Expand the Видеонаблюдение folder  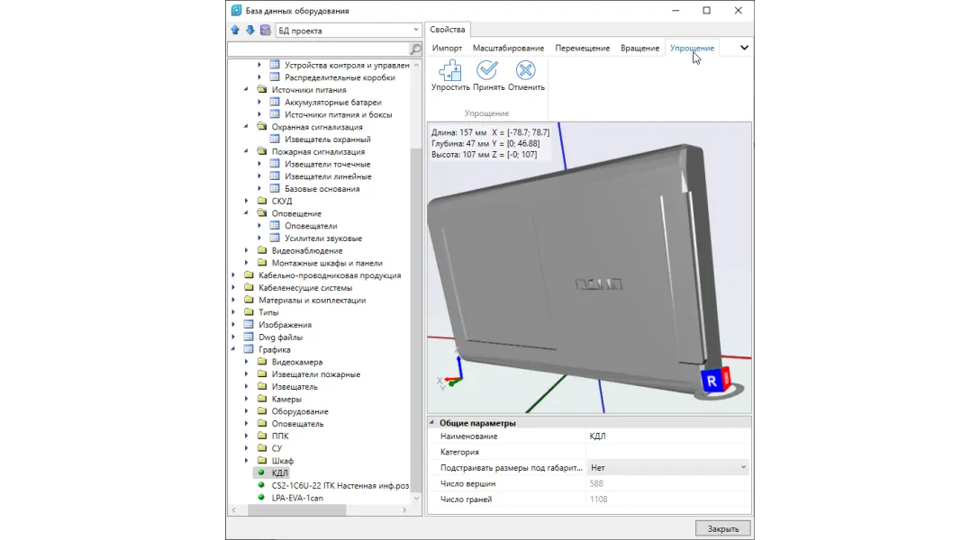tap(248, 251)
